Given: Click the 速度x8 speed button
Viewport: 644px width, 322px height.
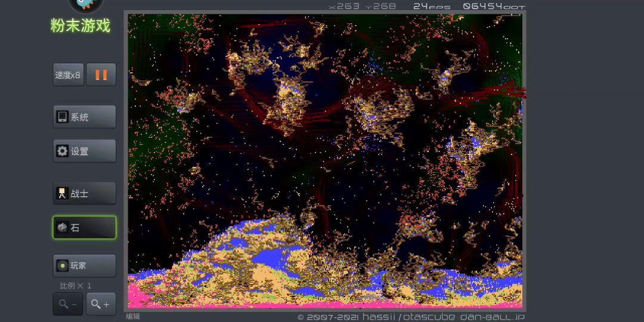Looking at the screenshot, I should coord(68,75).
